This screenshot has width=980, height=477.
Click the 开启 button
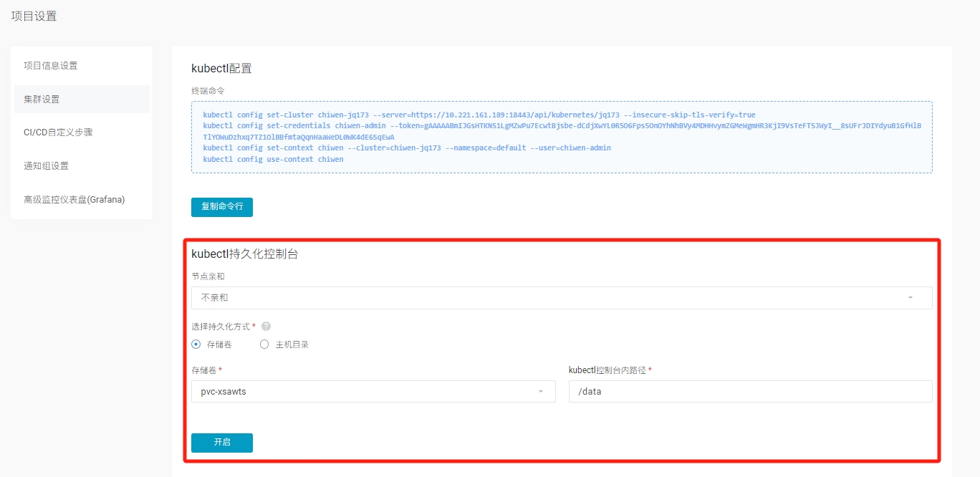tap(222, 443)
